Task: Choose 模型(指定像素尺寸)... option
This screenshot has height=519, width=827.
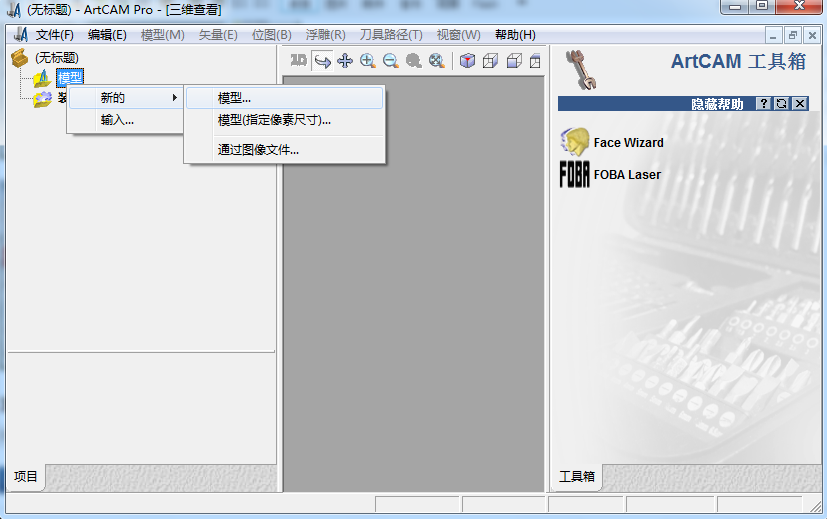Action: 284,120
